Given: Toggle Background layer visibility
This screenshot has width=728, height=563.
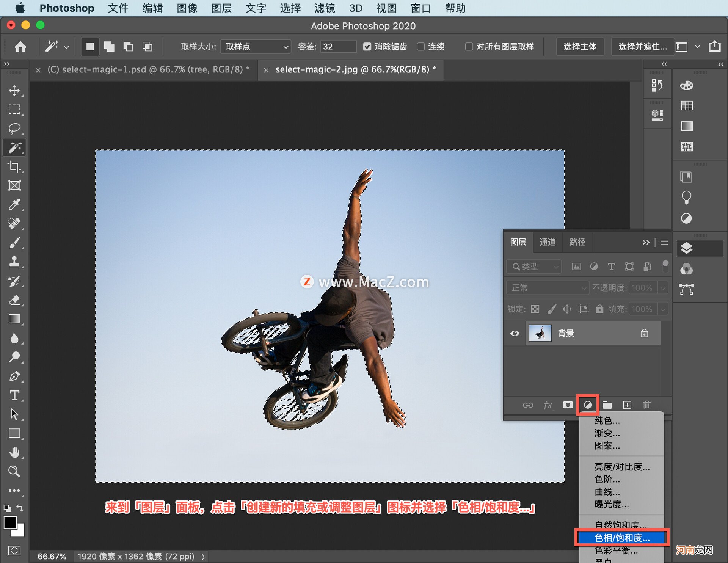Looking at the screenshot, I should coord(513,332).
